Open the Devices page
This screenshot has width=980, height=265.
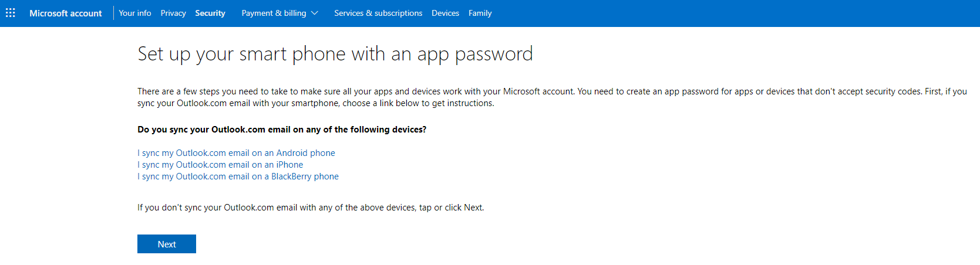(x=445, y=13)
